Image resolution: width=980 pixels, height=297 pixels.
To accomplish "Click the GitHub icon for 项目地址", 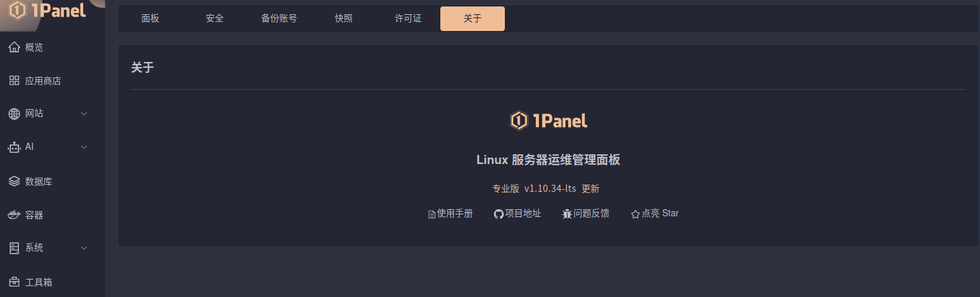I will pos(498,214).
